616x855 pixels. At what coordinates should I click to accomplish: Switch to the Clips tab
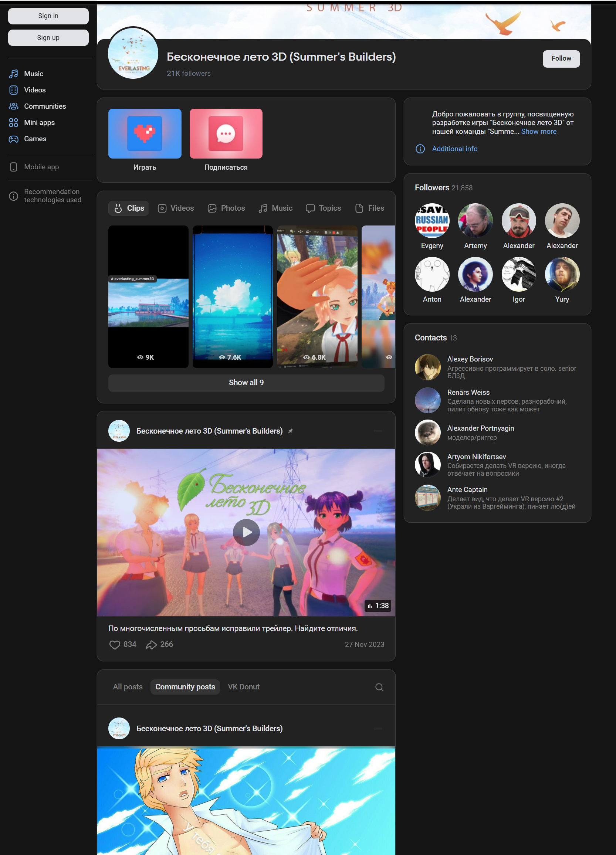(x=129, y=208)
